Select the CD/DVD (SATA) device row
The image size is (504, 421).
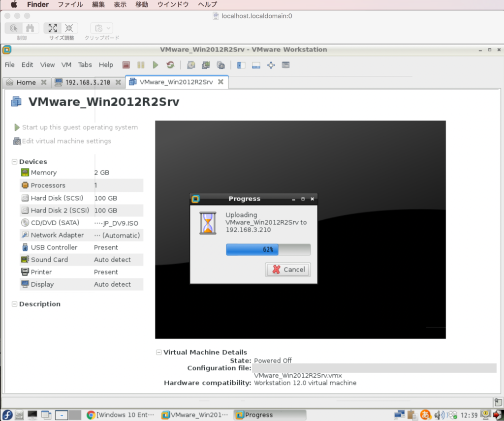(81, 223)
